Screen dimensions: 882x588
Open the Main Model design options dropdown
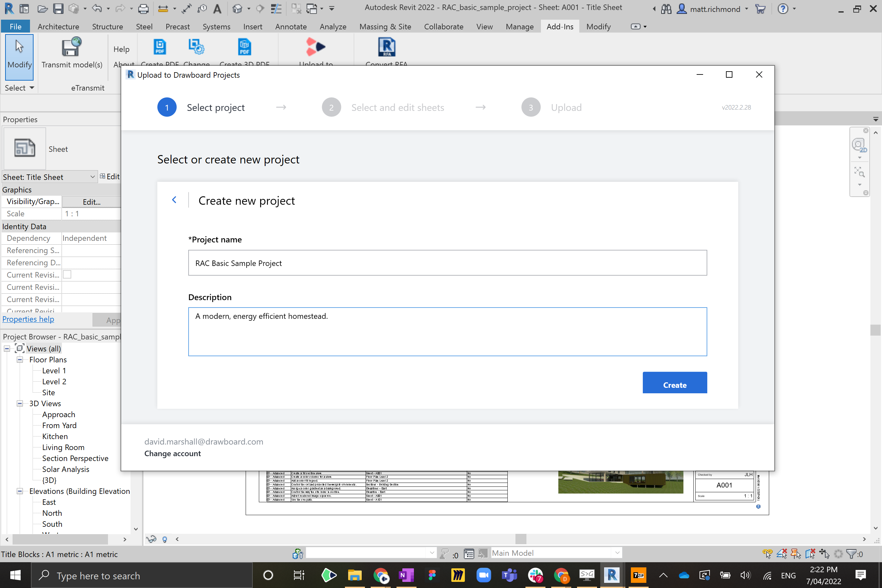(x=617, y=553)
